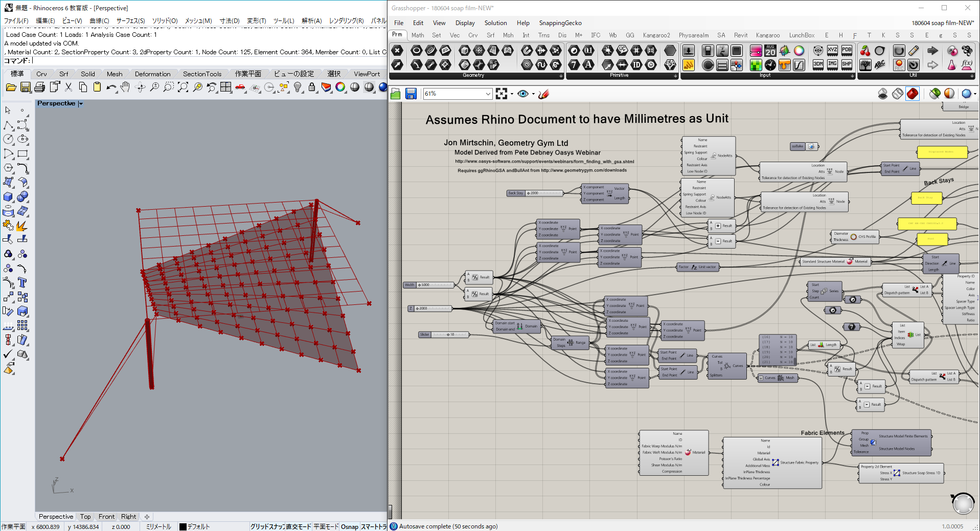Viewport: 980px width, 531px height.
Task: Toggle Planar mode (平面モード) in Rhino
Action: point(326,526)
